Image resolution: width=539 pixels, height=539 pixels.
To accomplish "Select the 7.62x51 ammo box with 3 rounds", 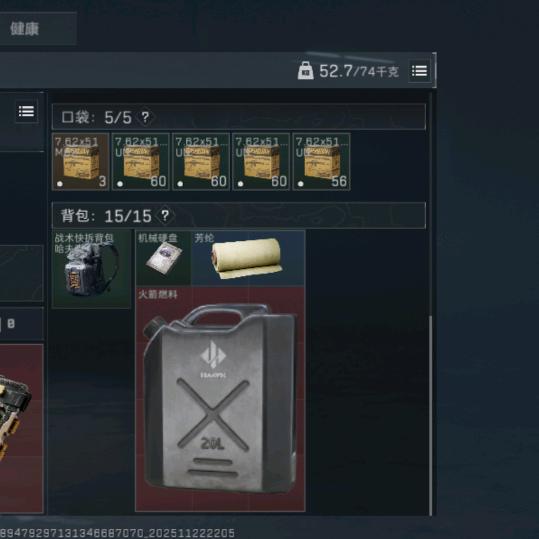I will point(80,162).
